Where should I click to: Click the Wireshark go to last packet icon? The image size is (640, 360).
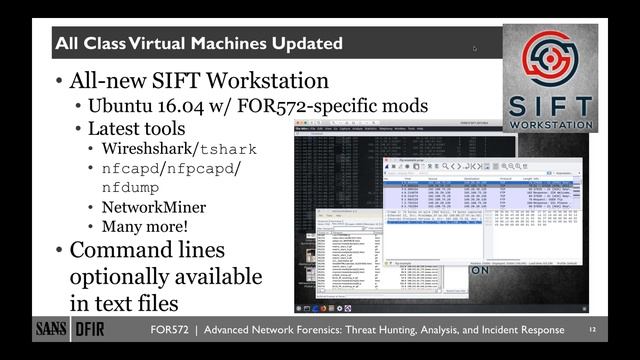480,167
